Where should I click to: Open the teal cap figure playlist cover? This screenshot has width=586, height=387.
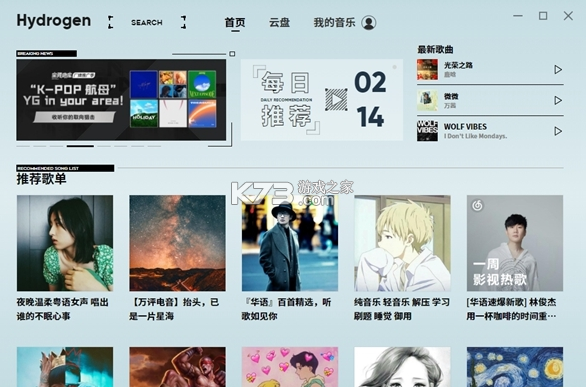(x=65, y=367)
